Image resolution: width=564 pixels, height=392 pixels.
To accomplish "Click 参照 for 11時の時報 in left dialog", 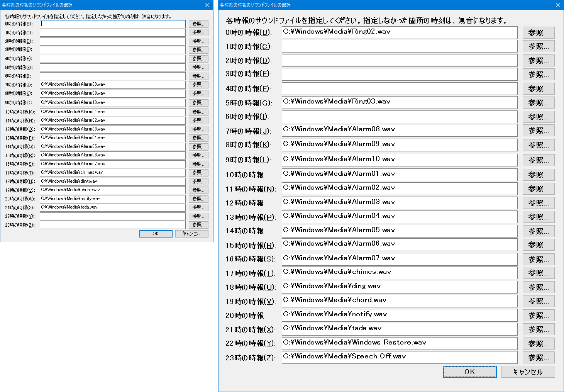I will pos(198,120).
